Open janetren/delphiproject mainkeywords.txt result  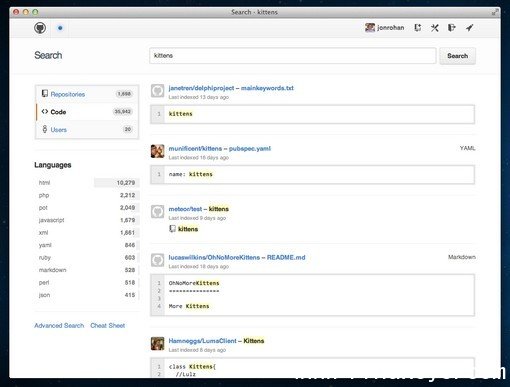coord(231,88)
